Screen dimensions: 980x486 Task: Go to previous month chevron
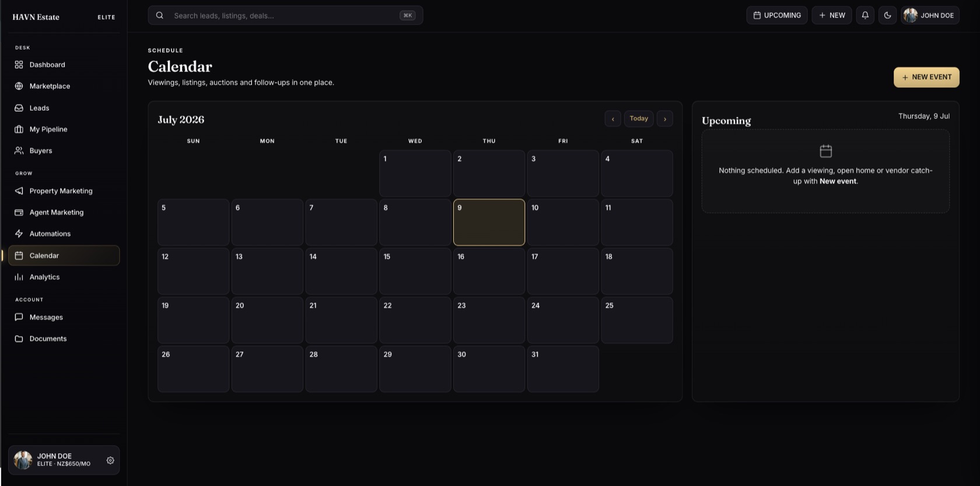[x=612, y=119]
